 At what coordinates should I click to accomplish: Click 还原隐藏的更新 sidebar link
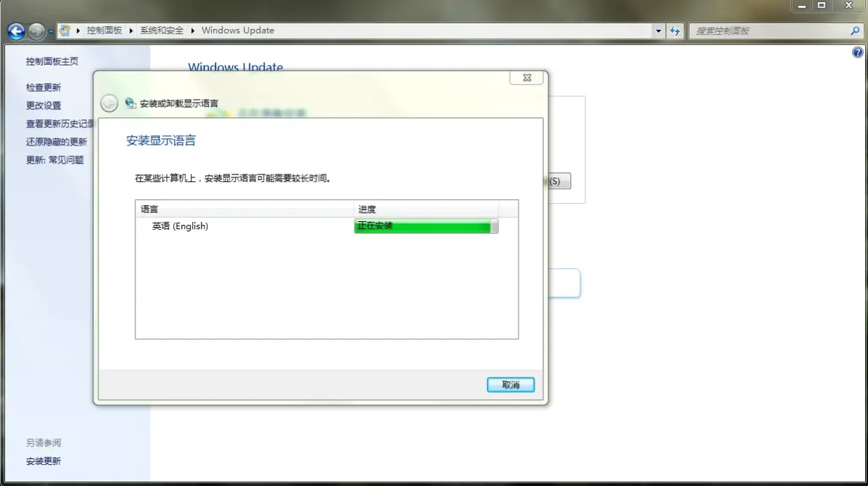click(x=57, y=142)
